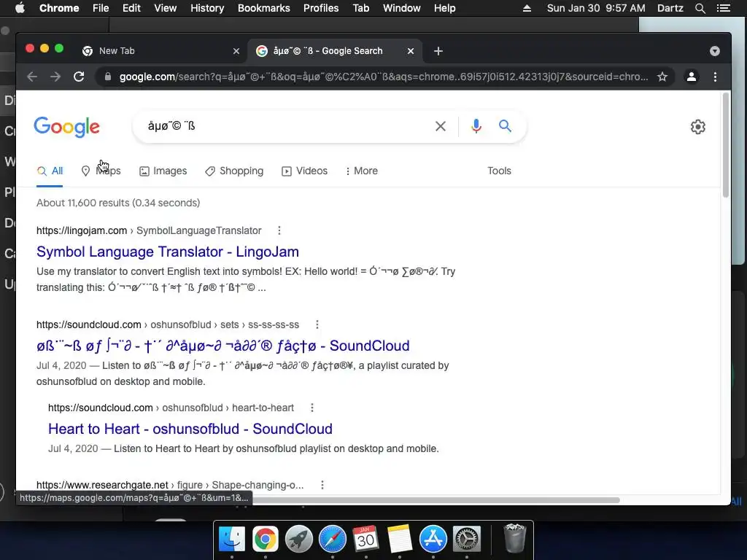Bookmark this page with the star icon
747x560 pixels.
tap(662, 77)
